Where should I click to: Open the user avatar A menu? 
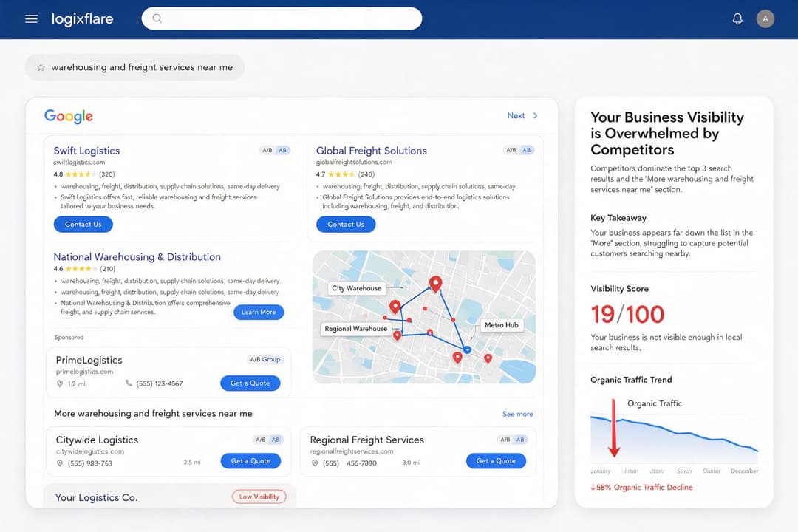coord(765,18)
